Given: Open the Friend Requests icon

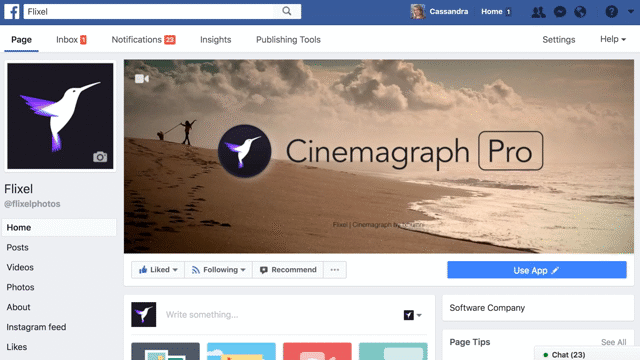Looking at the screenshot, I should click(538, 12).
